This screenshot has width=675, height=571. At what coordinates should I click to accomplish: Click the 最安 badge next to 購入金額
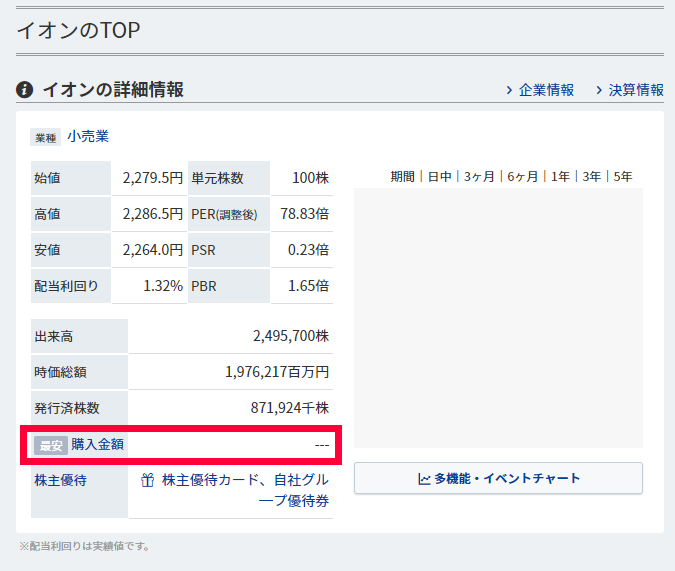(49, 445)
